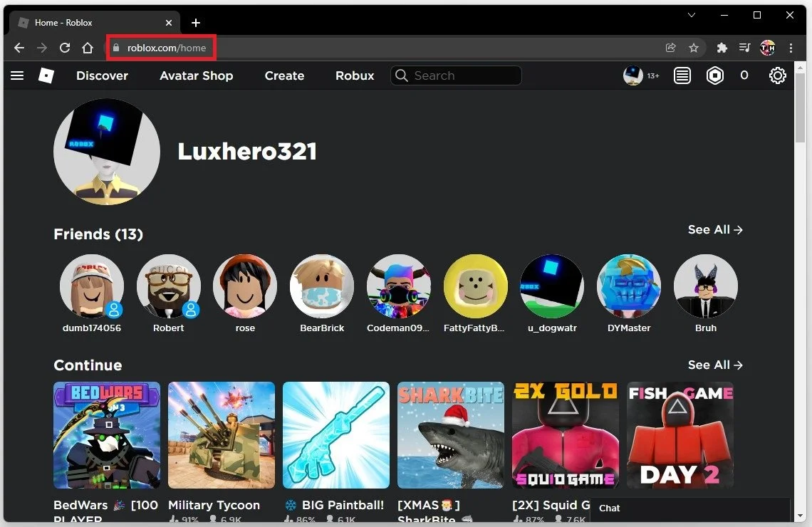Open the Notifications stream icon
Image resolution: width=812 pixels, height=527 pixels.
[x=682, y=76]
